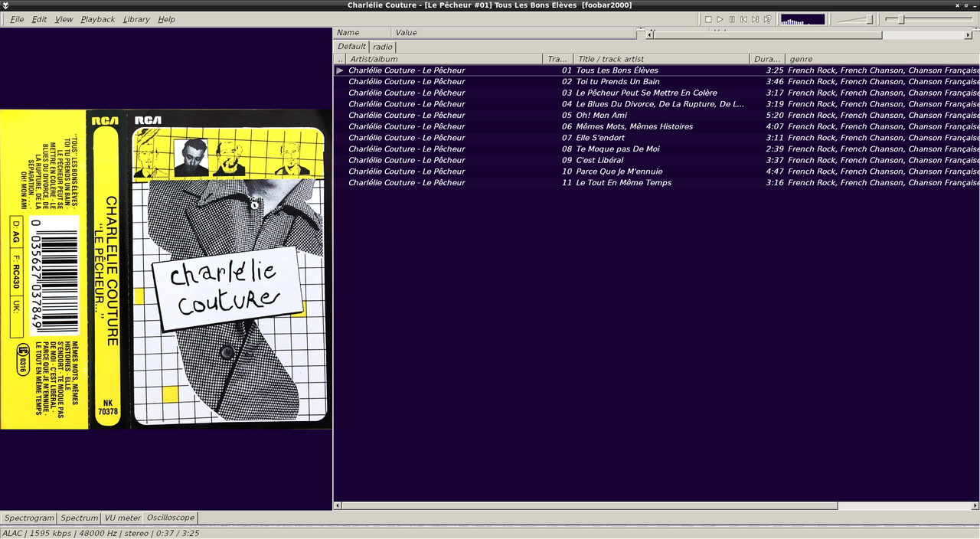Open the Spectrum tab
980x539 pixels.
[x=80, y=518]
